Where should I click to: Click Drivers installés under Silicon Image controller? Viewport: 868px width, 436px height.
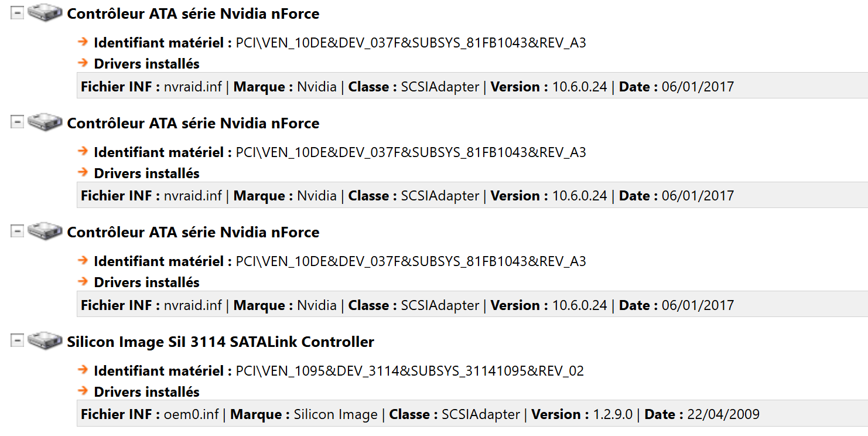tap(146, 391)
